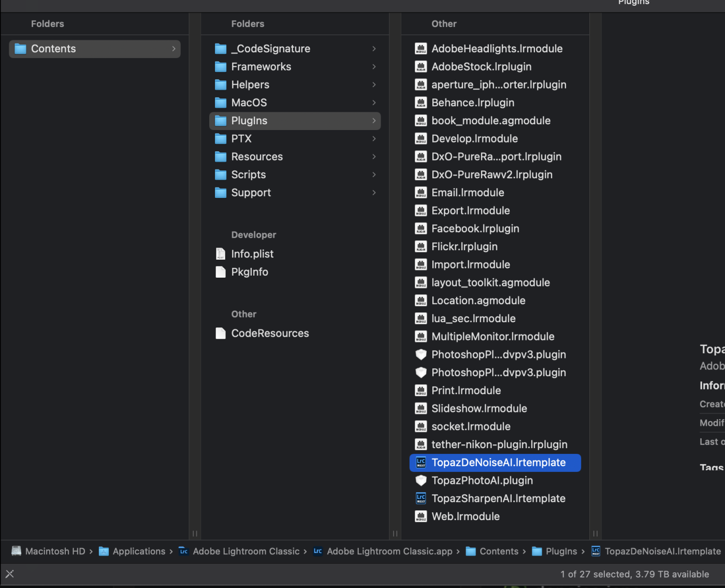This screenshot has height=588, width=725.
Task: Click the CodeResources document icon
Action: pos(221,334)
